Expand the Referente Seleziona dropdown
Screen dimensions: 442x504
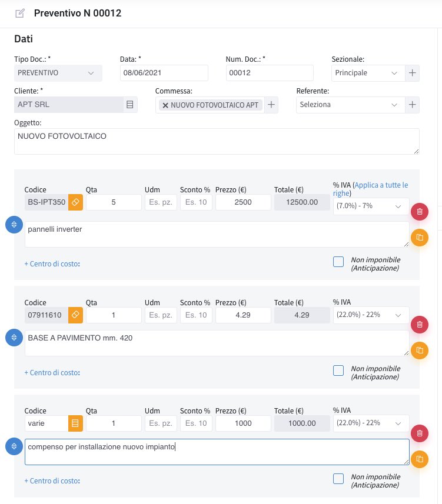click(350, 105)
